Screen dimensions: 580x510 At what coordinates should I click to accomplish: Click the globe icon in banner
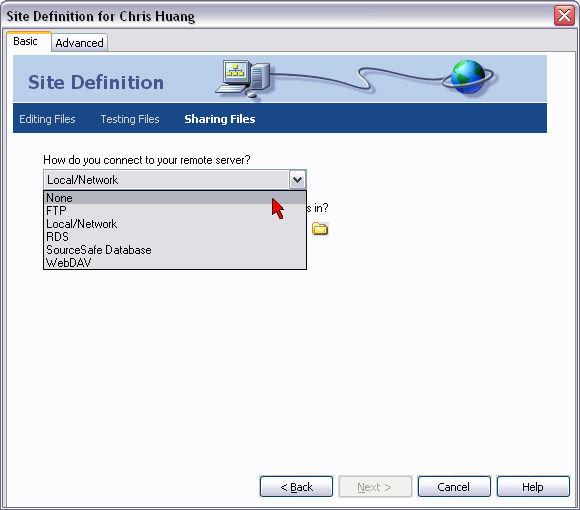469,77
